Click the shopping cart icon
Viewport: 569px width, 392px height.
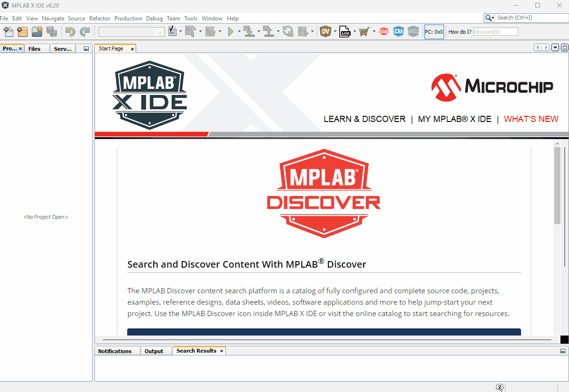(364, 32)
